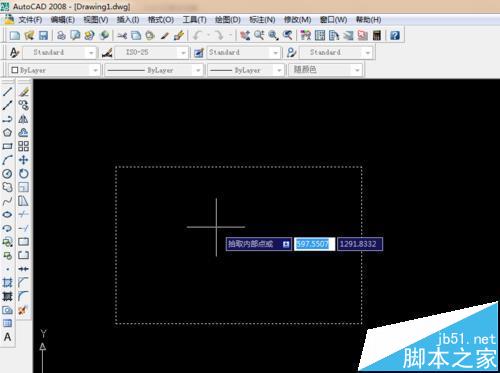Click the Array modify tool
This screenshot has width=500, height=373.
[x=23, y=146]
